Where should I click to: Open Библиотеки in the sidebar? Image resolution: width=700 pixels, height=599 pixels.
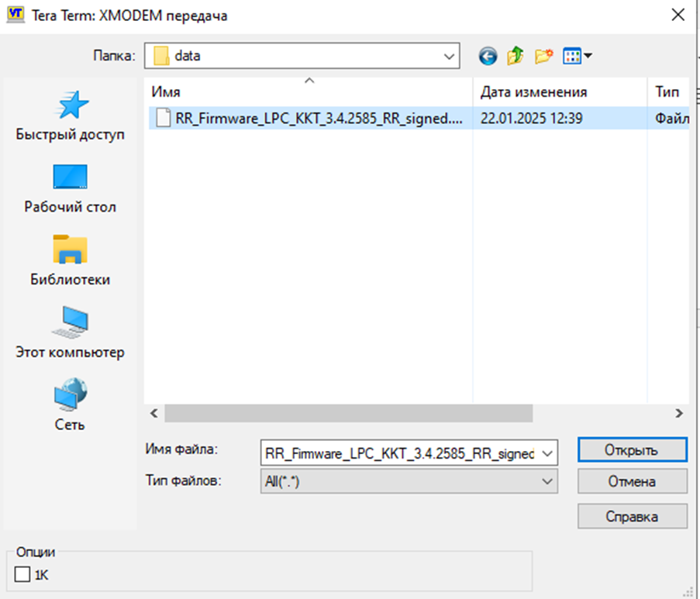pyautogui.click(x=70, y=260)
